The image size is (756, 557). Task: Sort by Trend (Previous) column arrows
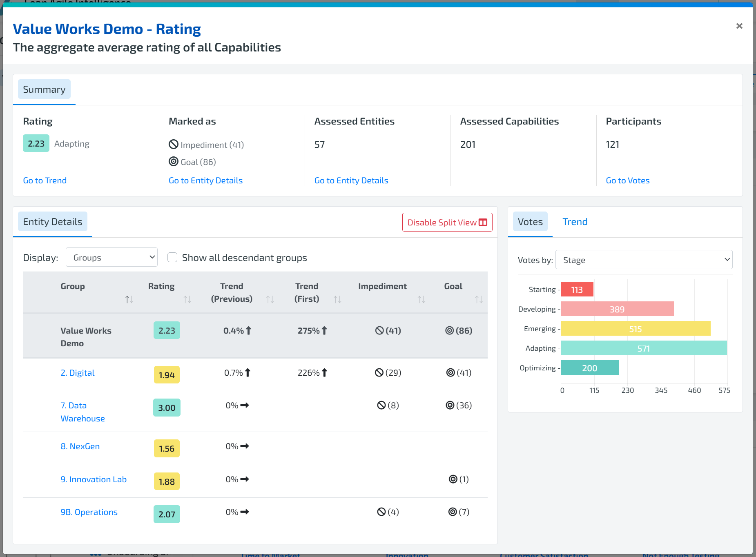point(270,299)
